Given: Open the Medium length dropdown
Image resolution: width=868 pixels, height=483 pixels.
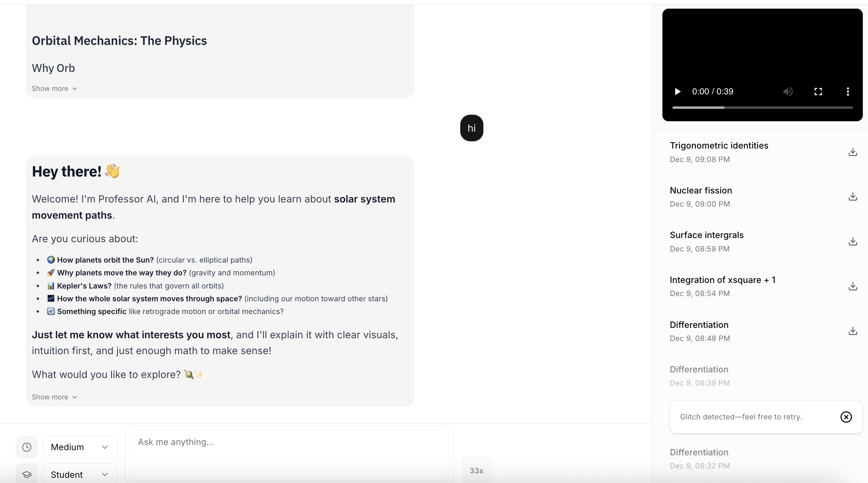Looking at the screenshot, I should click(80, 447).
